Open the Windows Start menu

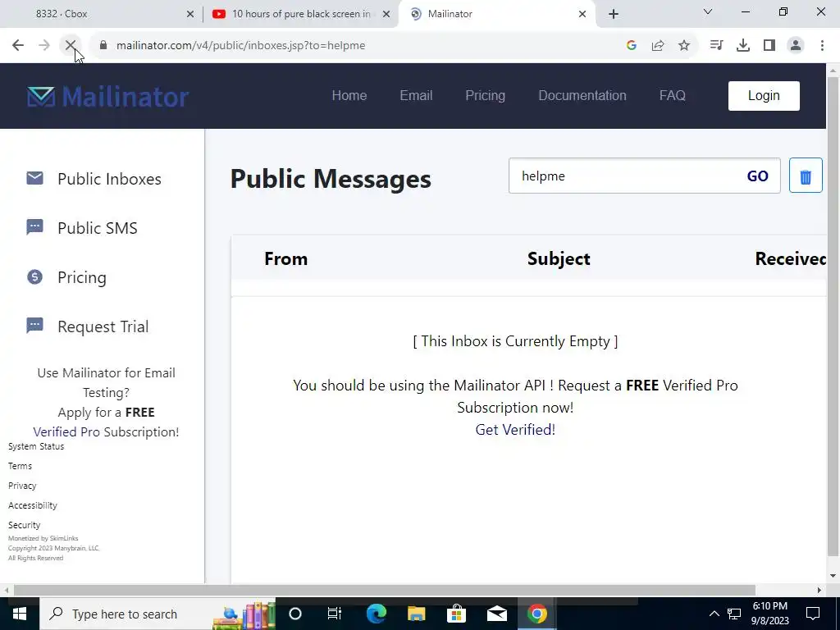[20, 614]
